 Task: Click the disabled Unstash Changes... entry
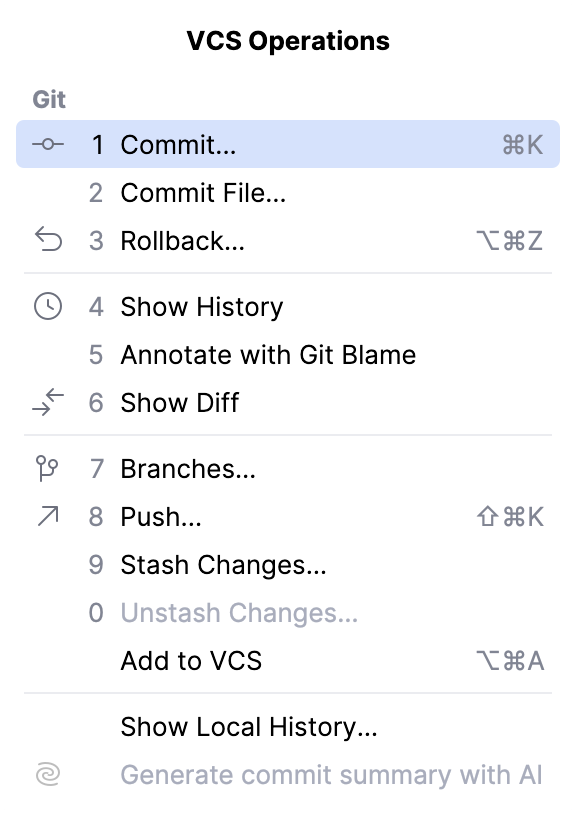[235, 612]
